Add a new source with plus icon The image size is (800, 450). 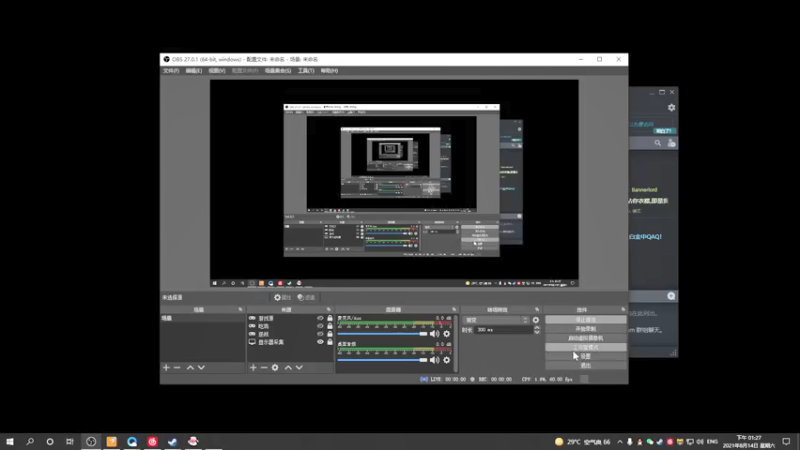[x=253, y=367]
